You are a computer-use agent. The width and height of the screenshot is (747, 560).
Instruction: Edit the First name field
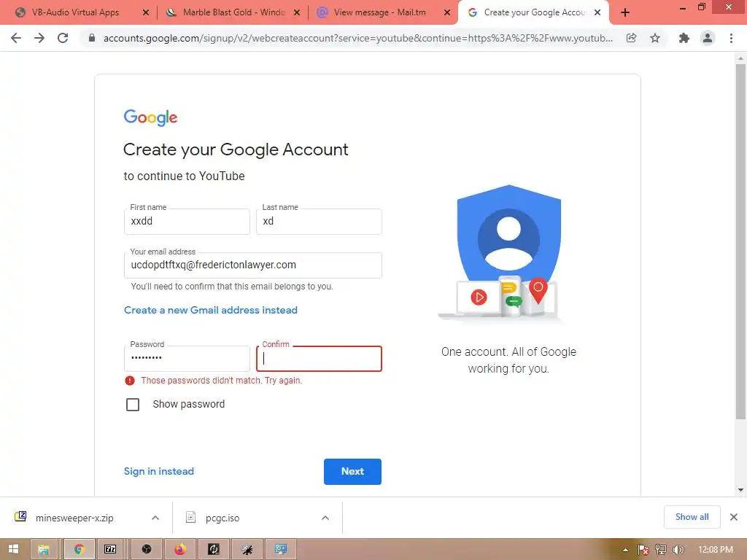(187, 222)
